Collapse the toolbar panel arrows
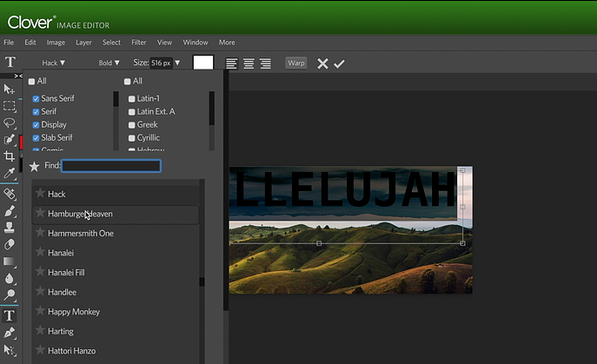Image resolution: width=597 pixels, height=364 pixels. coord(18,76)
